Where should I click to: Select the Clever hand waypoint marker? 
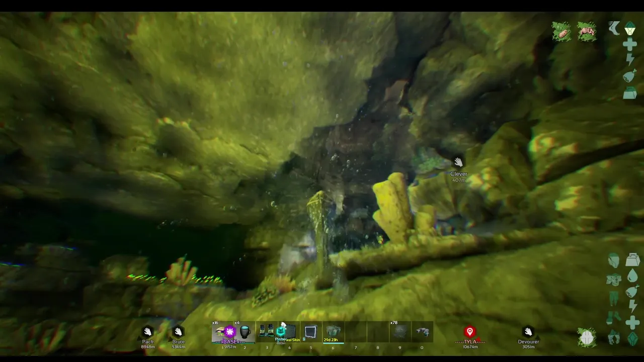458,162
